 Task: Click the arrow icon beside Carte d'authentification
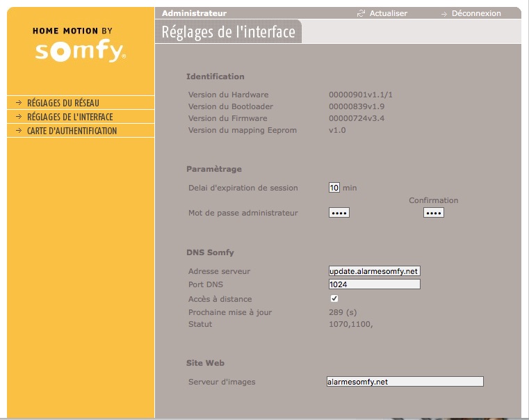19,131
